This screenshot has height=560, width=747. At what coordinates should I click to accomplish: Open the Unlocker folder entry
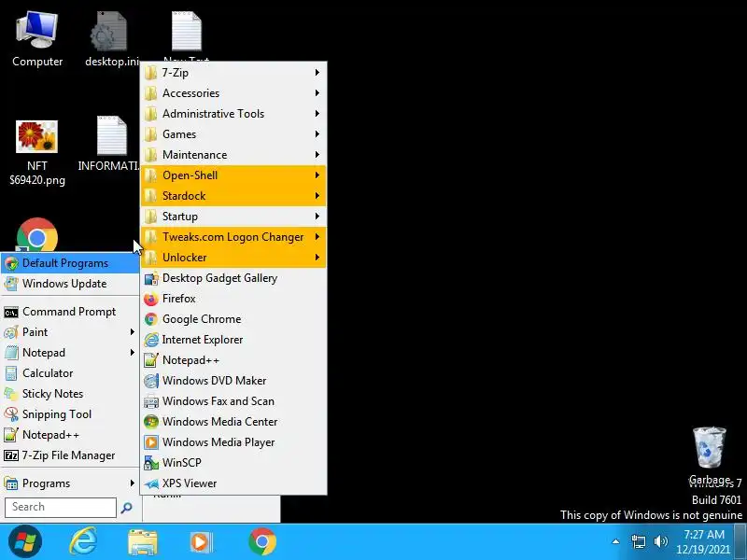[x=233, y=258]
